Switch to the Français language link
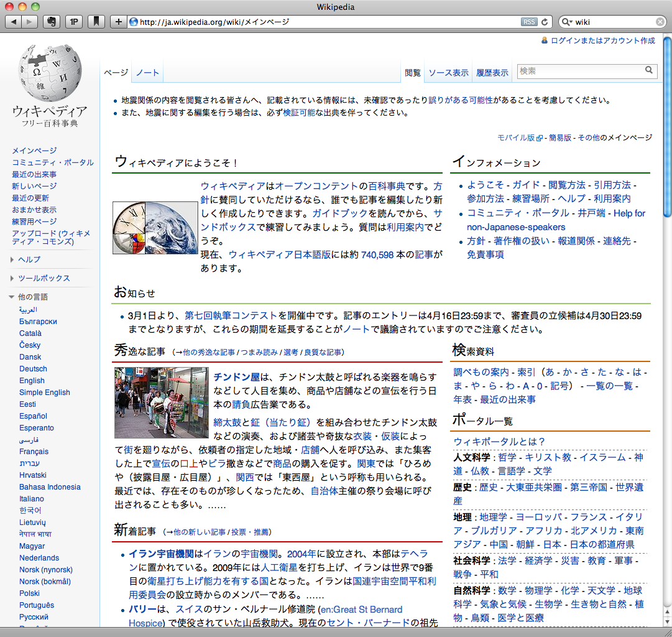 pyautogui.click(x=34, y=452)
